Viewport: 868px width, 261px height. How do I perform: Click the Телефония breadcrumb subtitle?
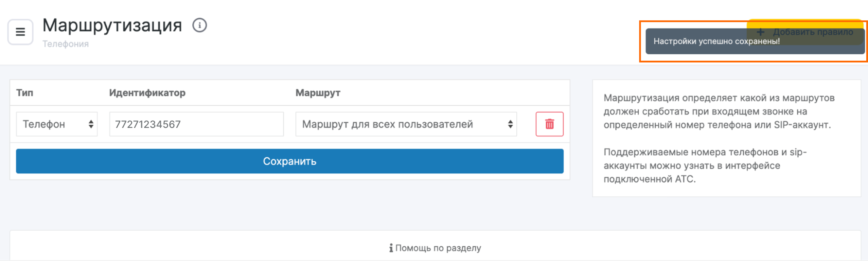click(x=66, y=44)
